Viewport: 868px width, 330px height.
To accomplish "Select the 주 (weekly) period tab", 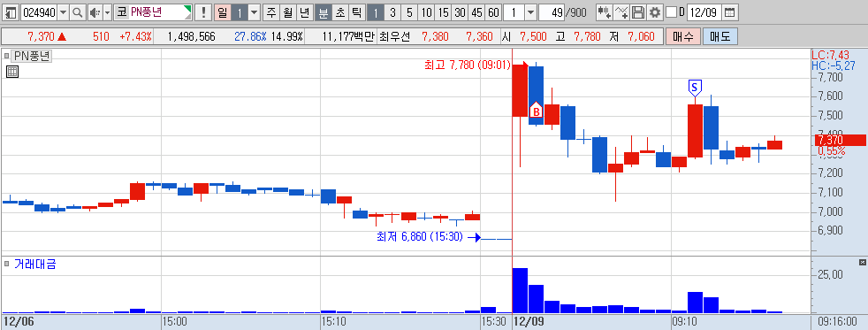I will pyautogui.click(x=270, y=12).
